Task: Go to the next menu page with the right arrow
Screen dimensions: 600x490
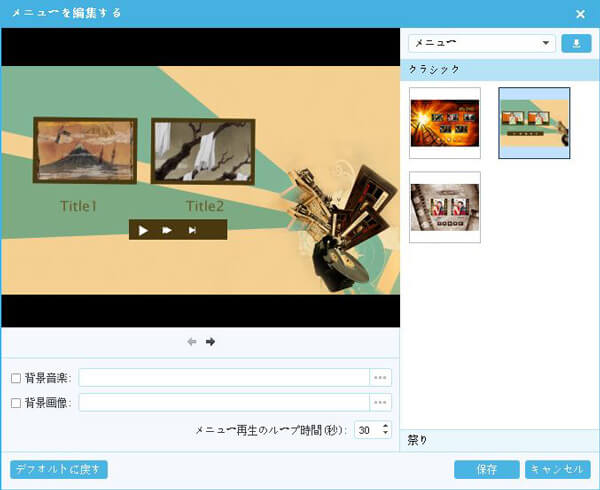Action: coord(211,342)
